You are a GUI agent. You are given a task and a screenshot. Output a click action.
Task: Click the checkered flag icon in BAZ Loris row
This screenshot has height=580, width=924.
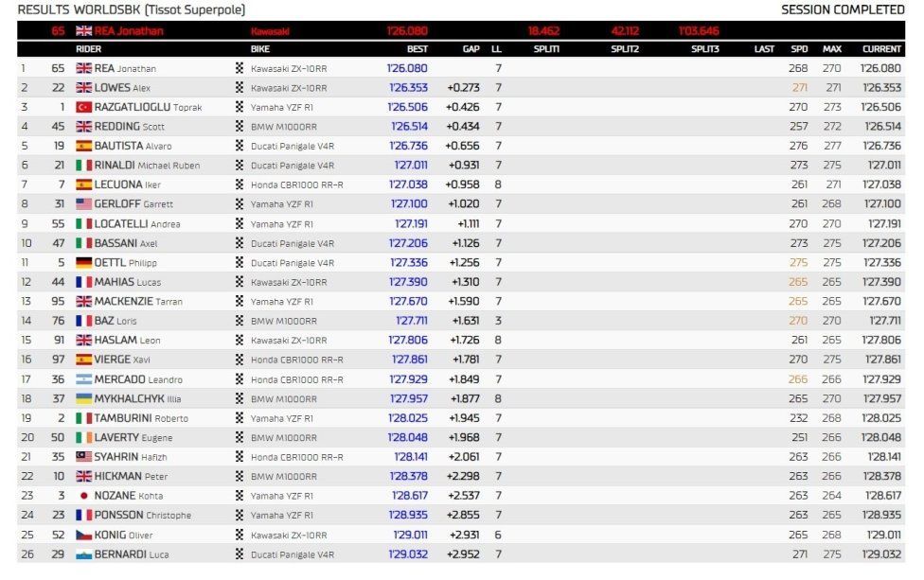(240, 321)
